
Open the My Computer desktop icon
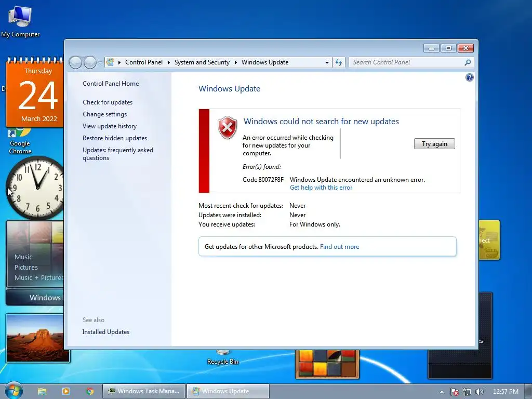20,22
